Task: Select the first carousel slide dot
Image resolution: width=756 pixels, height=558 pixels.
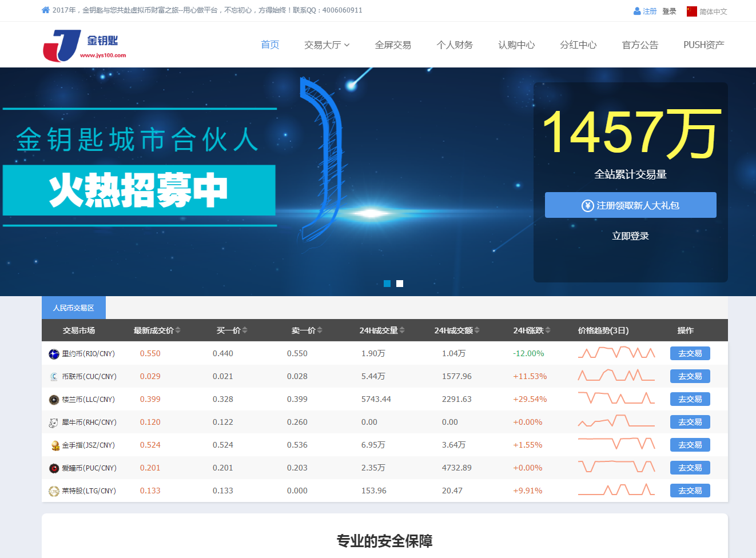Action: point(387,283)
